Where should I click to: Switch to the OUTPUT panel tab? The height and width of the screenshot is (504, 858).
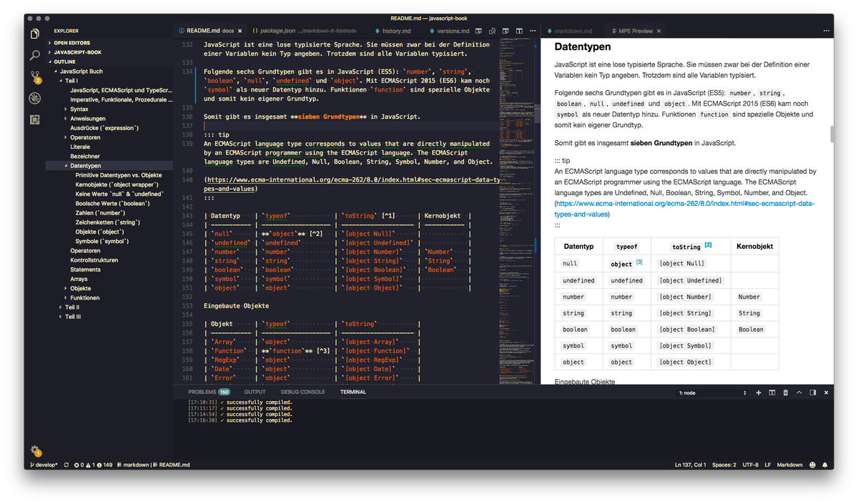click(255, 391)
